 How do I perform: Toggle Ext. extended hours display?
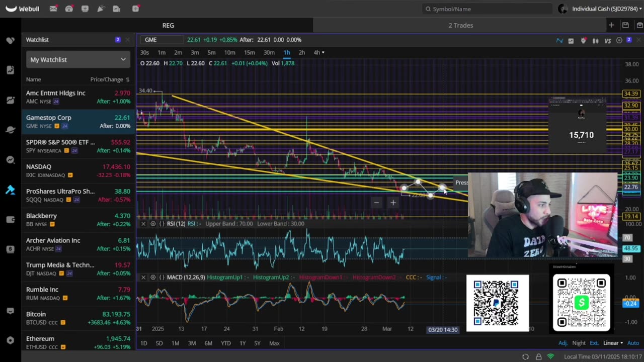click(x=594, y=343)
